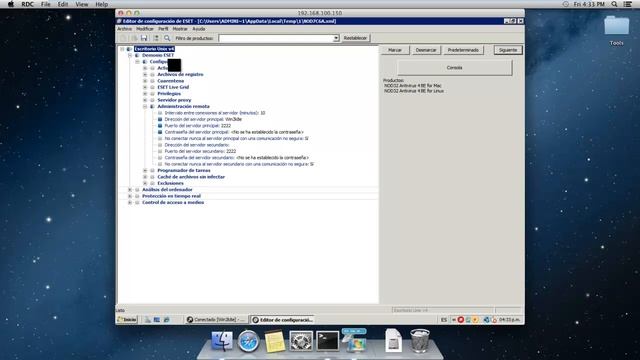
Task: Click the Spotlight search icon in menu bar
Action: [614, 4]
